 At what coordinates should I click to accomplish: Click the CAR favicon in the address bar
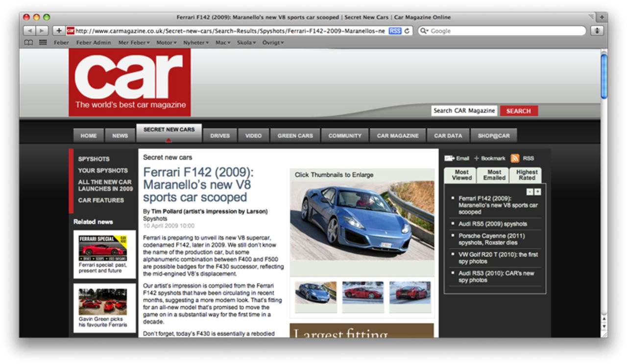point(70,30)
